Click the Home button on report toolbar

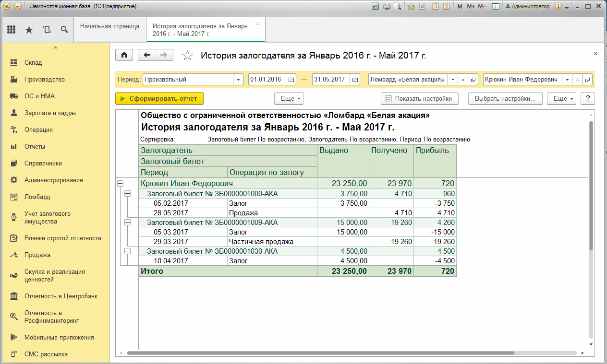[124, 55]
